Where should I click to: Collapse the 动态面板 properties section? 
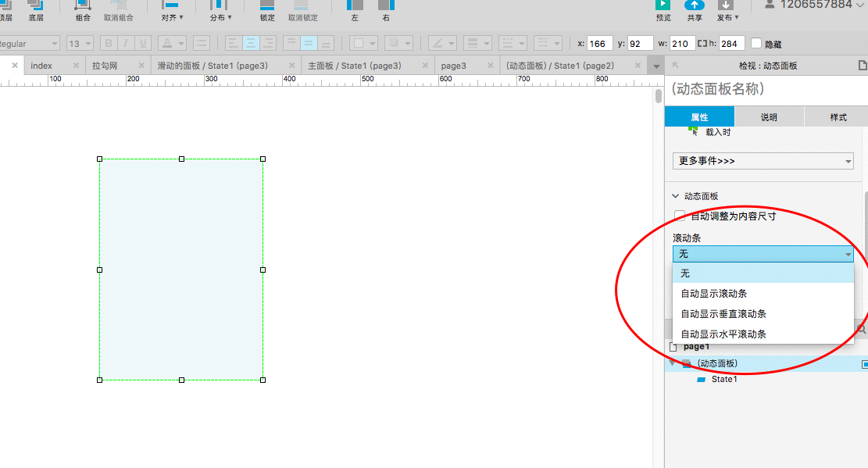[x=675, y=196]
